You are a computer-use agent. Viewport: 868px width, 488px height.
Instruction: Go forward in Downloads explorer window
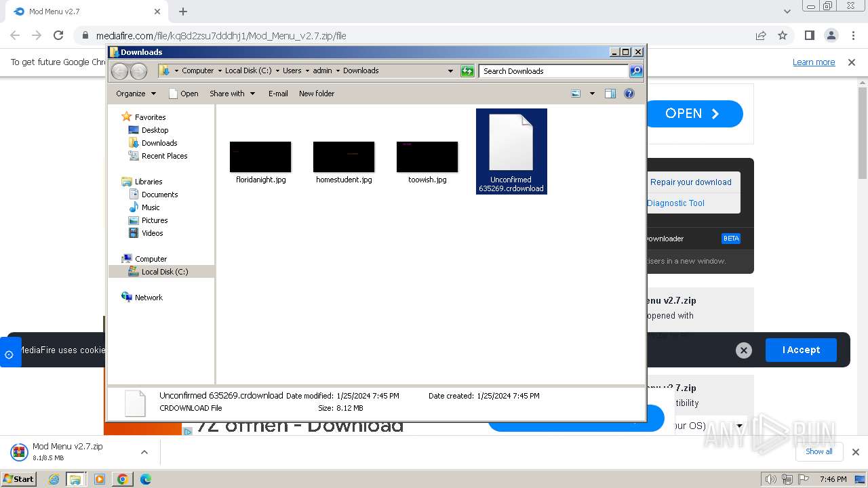pos(138,70)
